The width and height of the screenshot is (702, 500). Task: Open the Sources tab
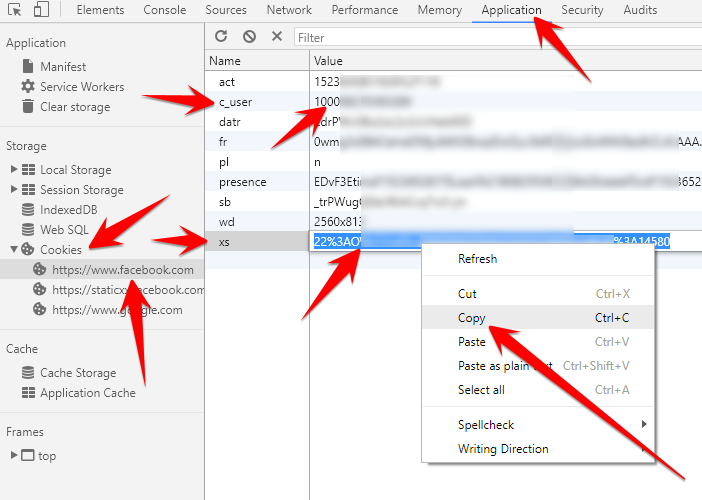tap(226, 10)
